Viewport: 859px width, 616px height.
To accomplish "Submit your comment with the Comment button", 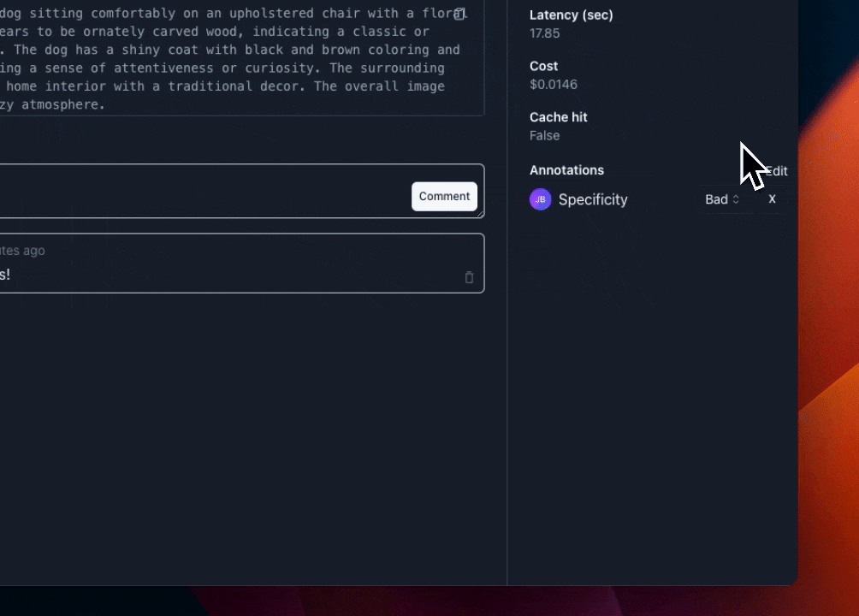I will [x=444, y=196].
